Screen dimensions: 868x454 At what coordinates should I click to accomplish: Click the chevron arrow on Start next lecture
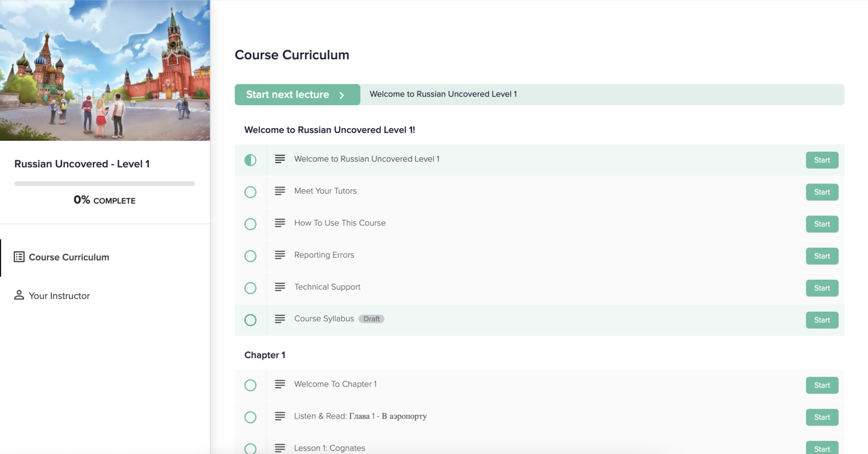click(342, 95)
